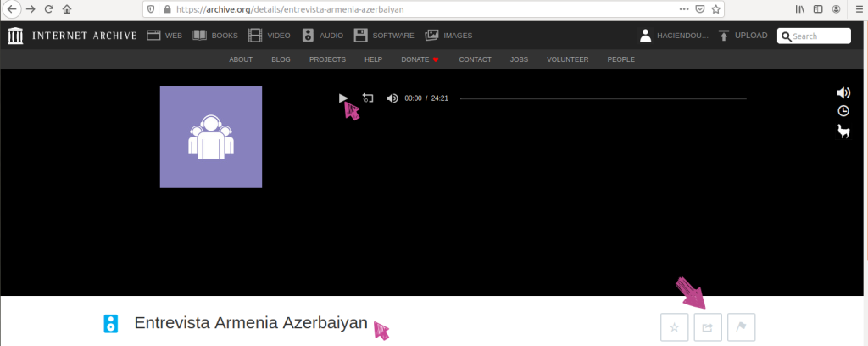Open browser library icon
The height and width of the screenshot is (346, 868).
pyautogui.click(x=800, y=9)
